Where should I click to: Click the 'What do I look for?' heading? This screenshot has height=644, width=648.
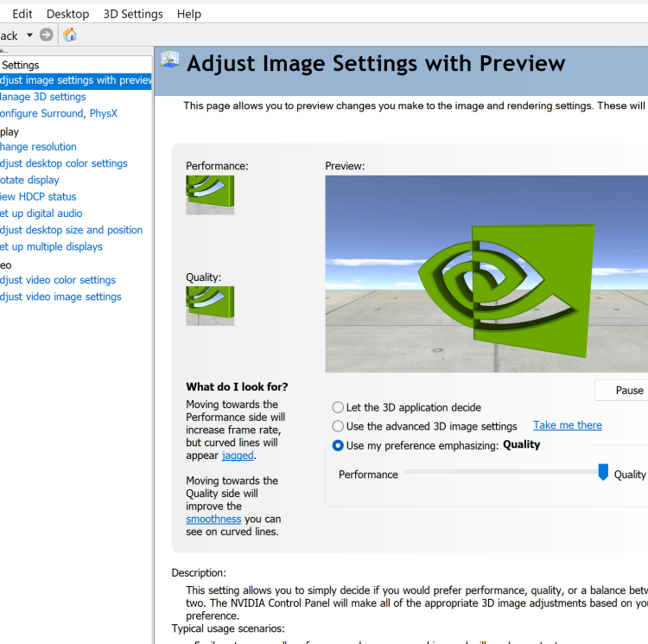pyautogui.click(x=237, y=387)
